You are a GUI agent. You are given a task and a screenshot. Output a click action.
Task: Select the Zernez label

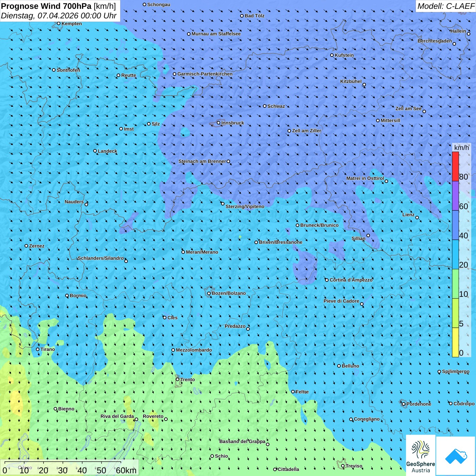point(37,246)
